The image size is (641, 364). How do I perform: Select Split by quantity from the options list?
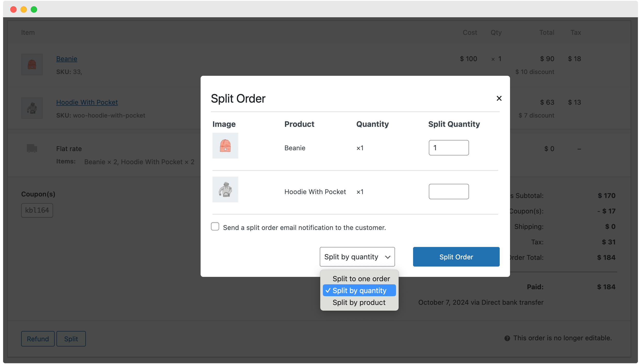click(359, 290)
